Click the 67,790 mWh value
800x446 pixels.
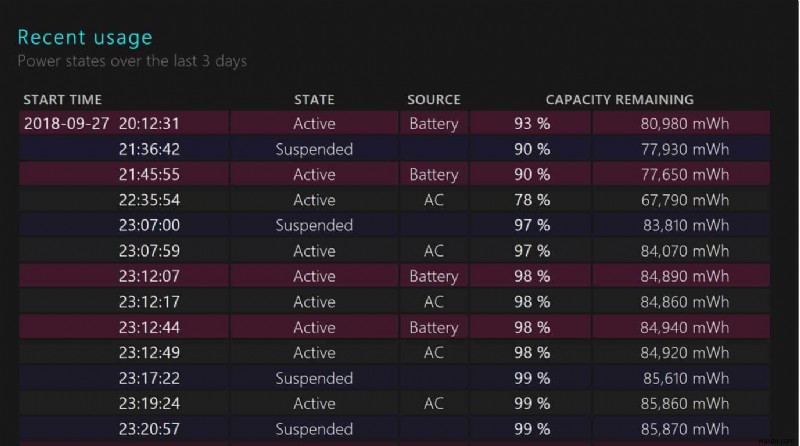pos(685,200)
